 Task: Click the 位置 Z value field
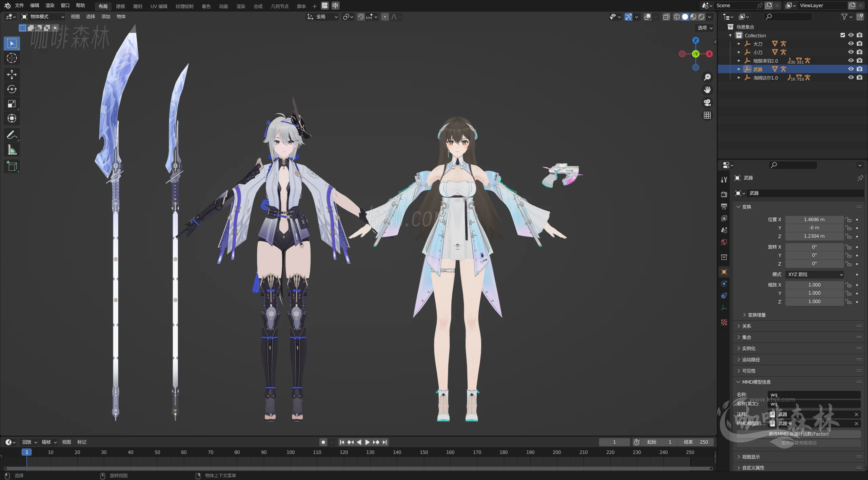tap(814, 236)
